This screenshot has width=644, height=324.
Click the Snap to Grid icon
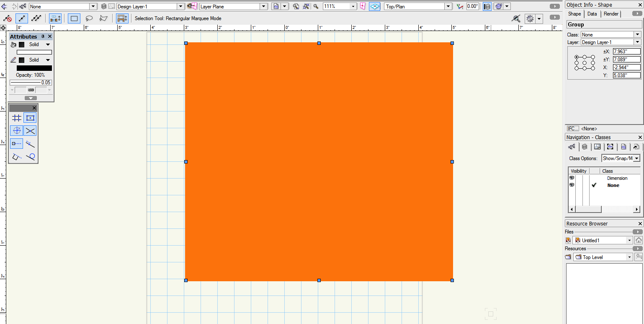click(17, 118)
